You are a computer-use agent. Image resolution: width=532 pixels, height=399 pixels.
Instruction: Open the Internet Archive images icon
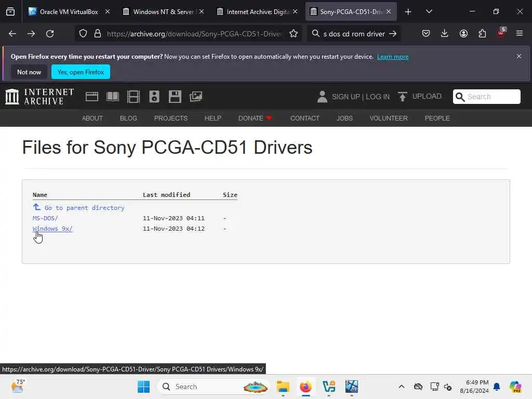point(196,97)
